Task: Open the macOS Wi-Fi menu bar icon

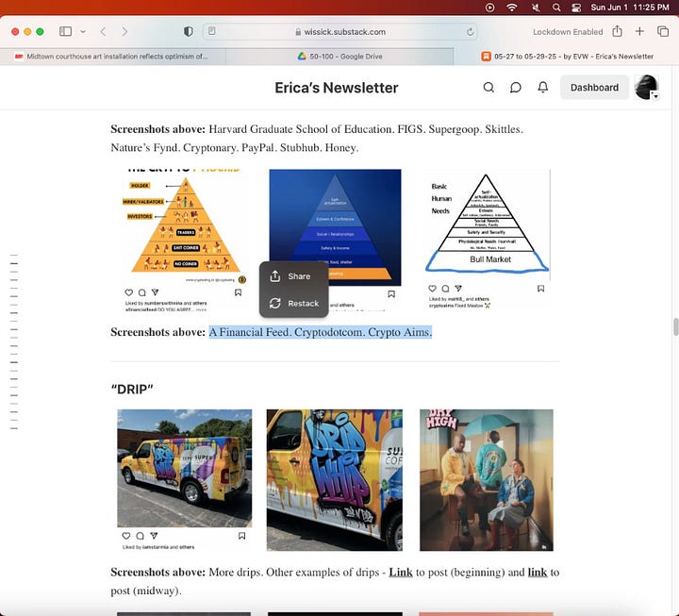Action: pyautogui.click(x=512, y=8)
